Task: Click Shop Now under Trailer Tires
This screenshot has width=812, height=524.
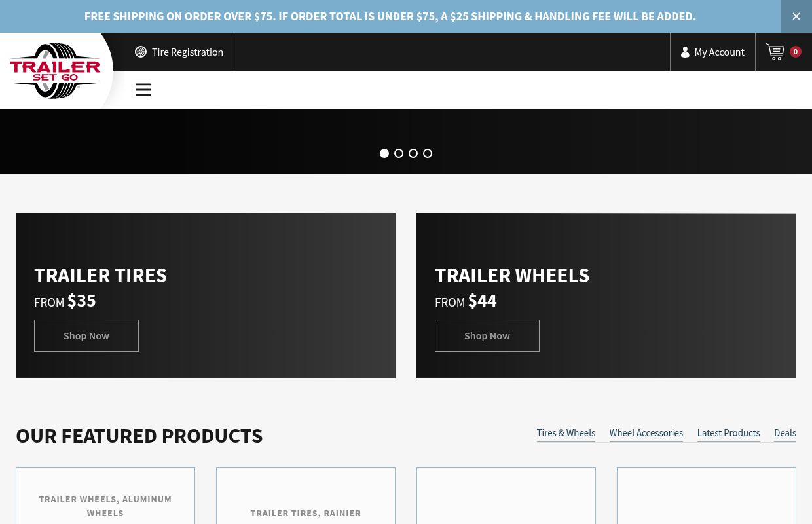Action: point(86,335)
